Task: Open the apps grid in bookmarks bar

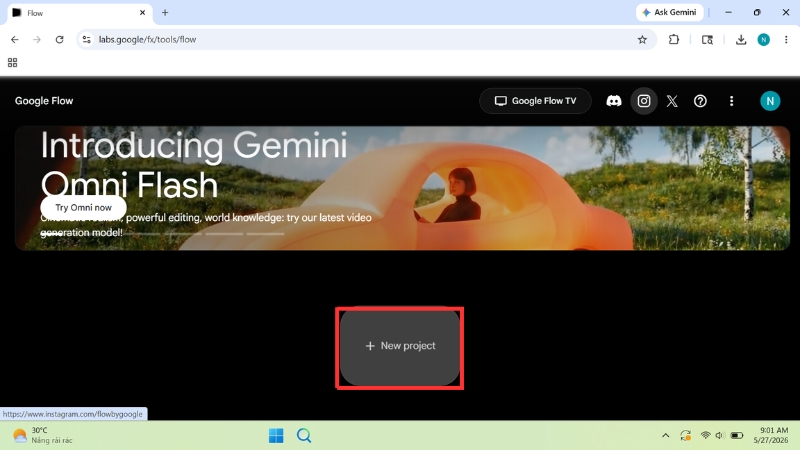Action: tap(13, 62)
